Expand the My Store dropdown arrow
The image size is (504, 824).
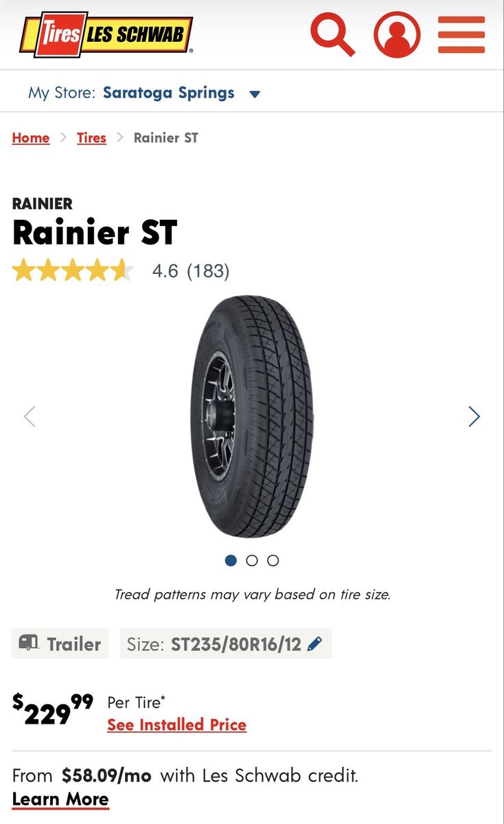point(255,94)
